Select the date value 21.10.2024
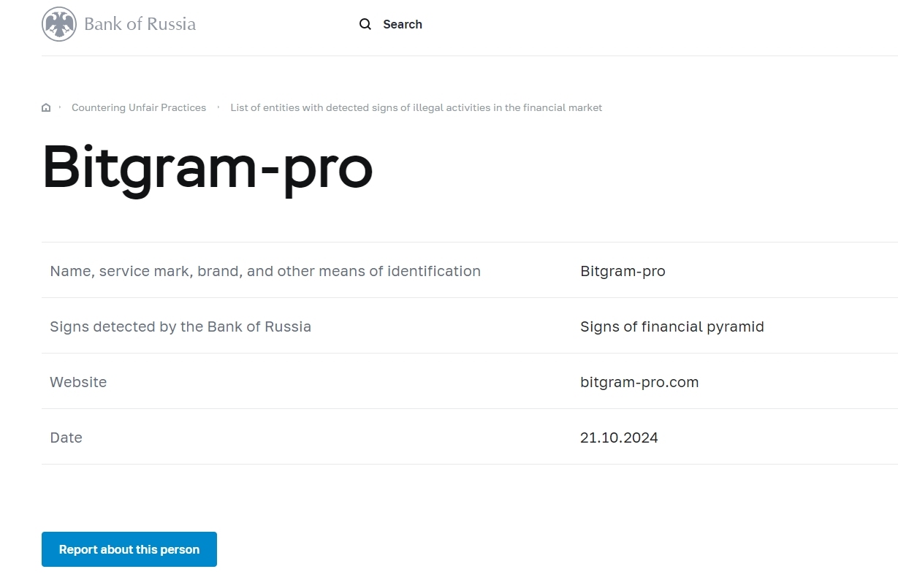898x588 pixels. coord(619,438)
